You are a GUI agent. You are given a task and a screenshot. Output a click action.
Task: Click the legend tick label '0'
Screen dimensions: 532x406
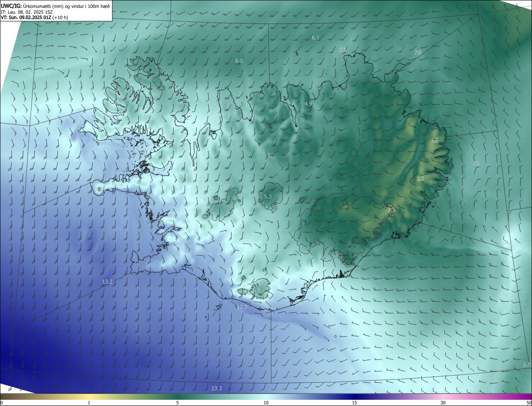click(2, 403)
